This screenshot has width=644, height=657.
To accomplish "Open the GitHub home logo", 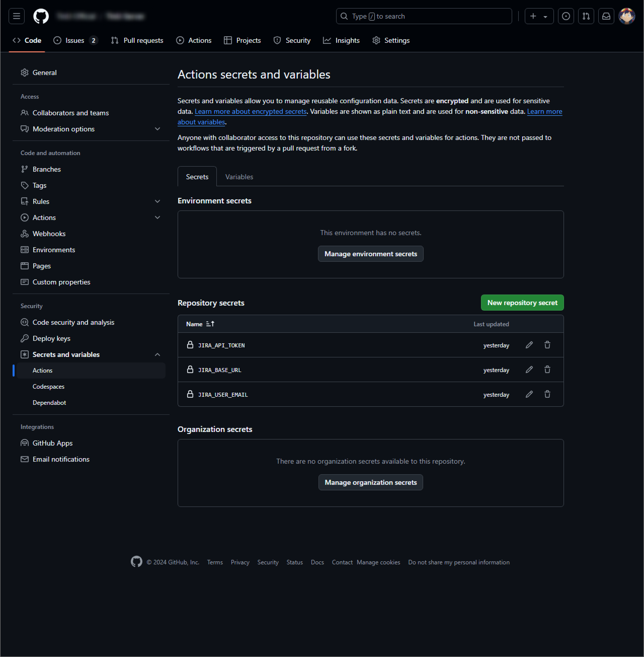I will point(41,16).
